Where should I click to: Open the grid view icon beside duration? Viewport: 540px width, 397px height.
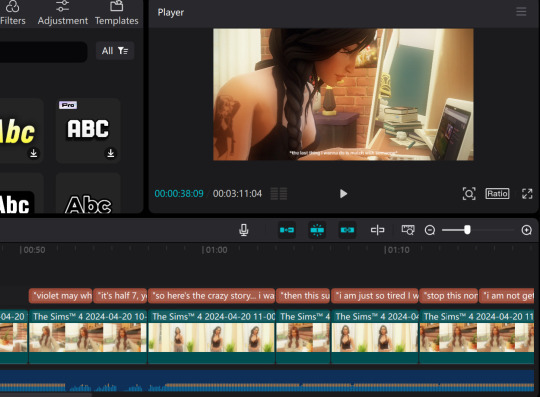pos(279,194)
